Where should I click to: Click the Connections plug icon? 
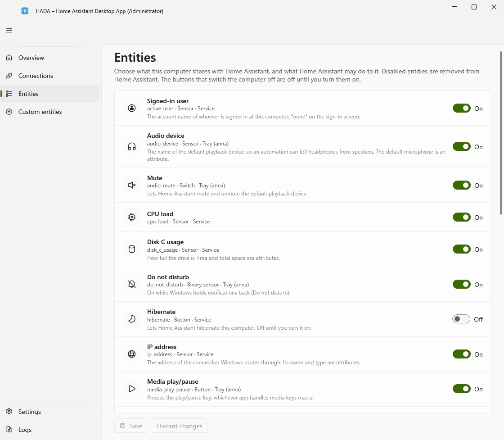[9, 76]
